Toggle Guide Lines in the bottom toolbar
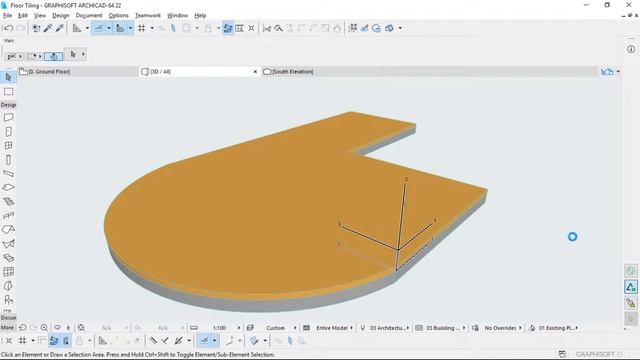This screenshot has height=360, width=640. pos(204,341)
